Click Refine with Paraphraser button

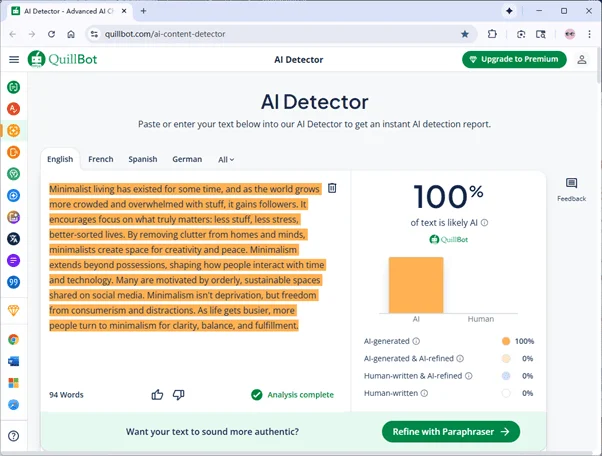[451, 432]
